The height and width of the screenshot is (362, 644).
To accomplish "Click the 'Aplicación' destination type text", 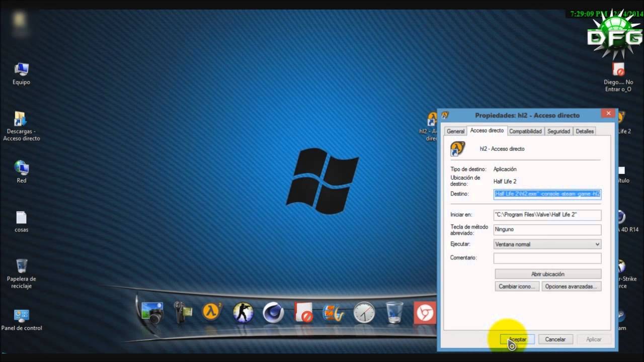I will coord(505,169).
